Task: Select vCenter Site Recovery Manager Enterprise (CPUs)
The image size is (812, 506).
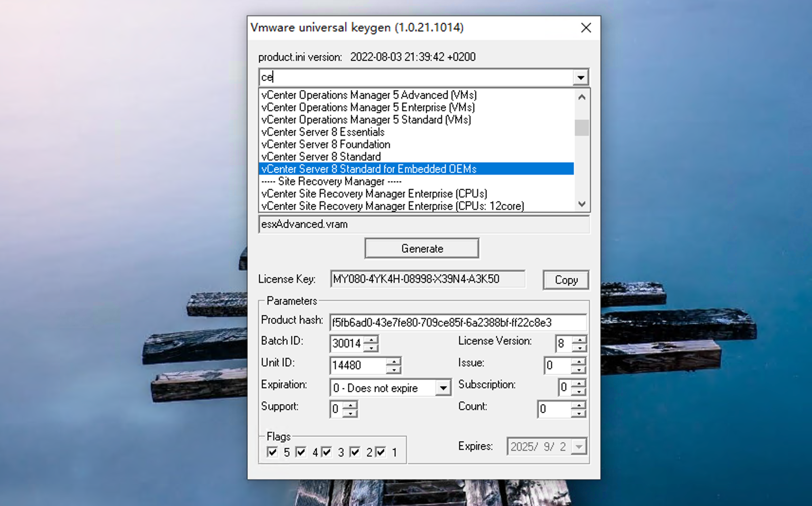Action: [416, 194]
